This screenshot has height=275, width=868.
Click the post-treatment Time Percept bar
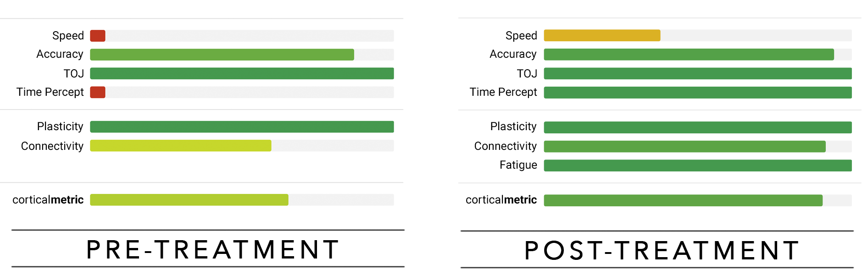698,93
